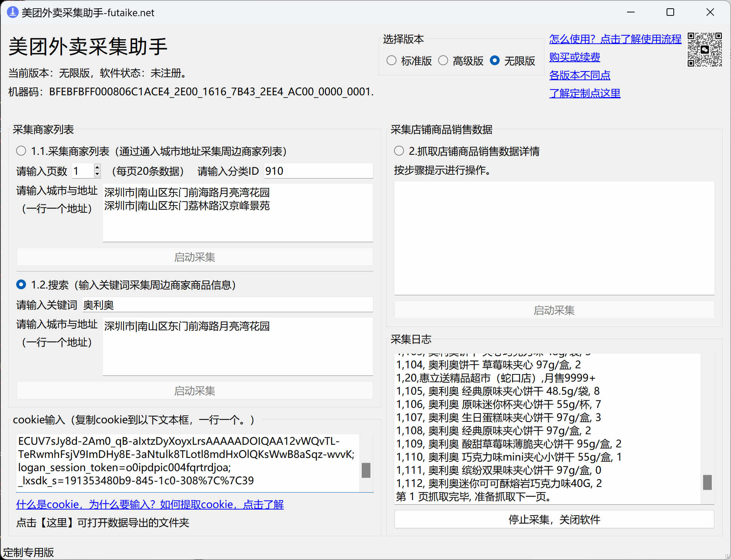Click the 当前版本 status line
Image resolution: width=731 pixels, height=560 pixels.
pos(98,73)
